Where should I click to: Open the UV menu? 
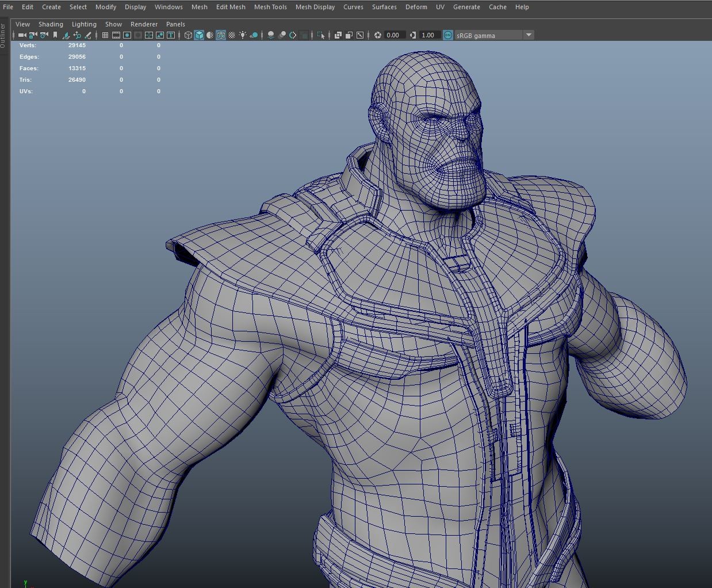click(x=440, y=7)
